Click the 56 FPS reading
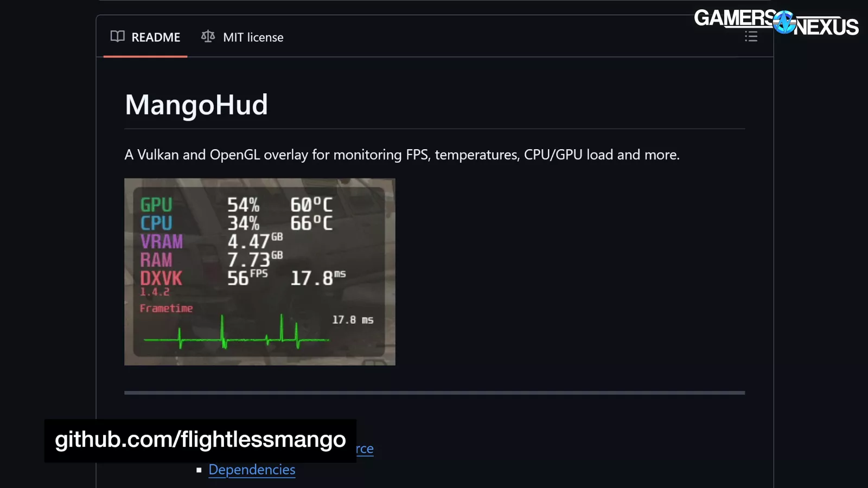Image resolution: width=868 pixels, height=488 pixels. click(247, 278)
